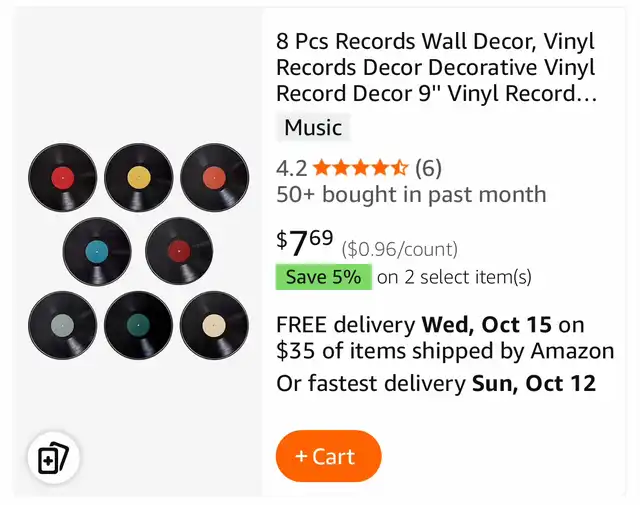Open the star rating popover
640x505 pixels.
point(360,168)
